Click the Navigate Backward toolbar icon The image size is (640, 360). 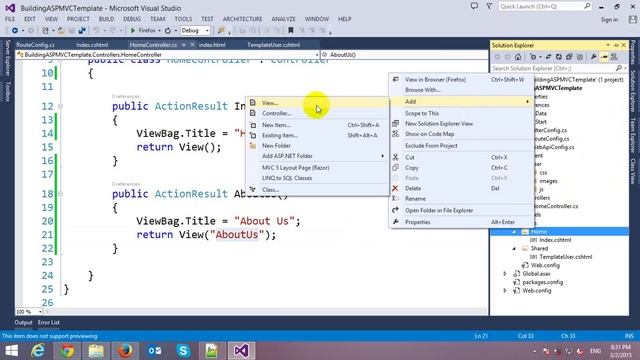15,31
